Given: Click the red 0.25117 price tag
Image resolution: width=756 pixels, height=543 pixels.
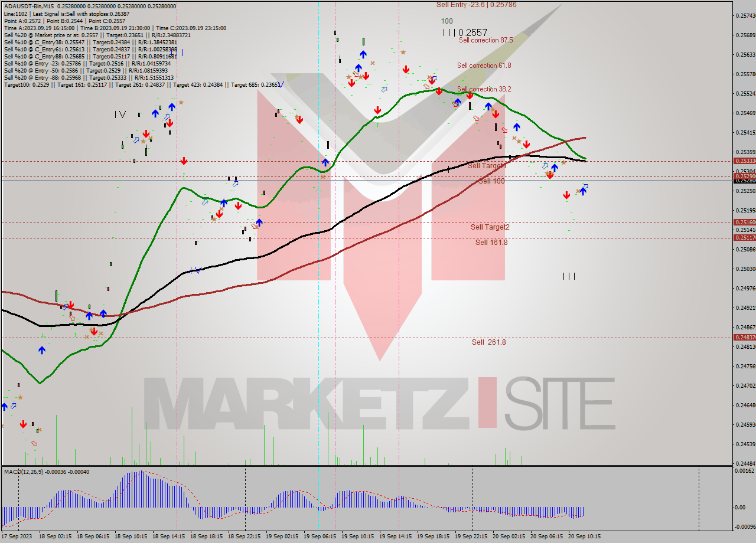Looking at the screenshot, I should [x=744, y=237].
